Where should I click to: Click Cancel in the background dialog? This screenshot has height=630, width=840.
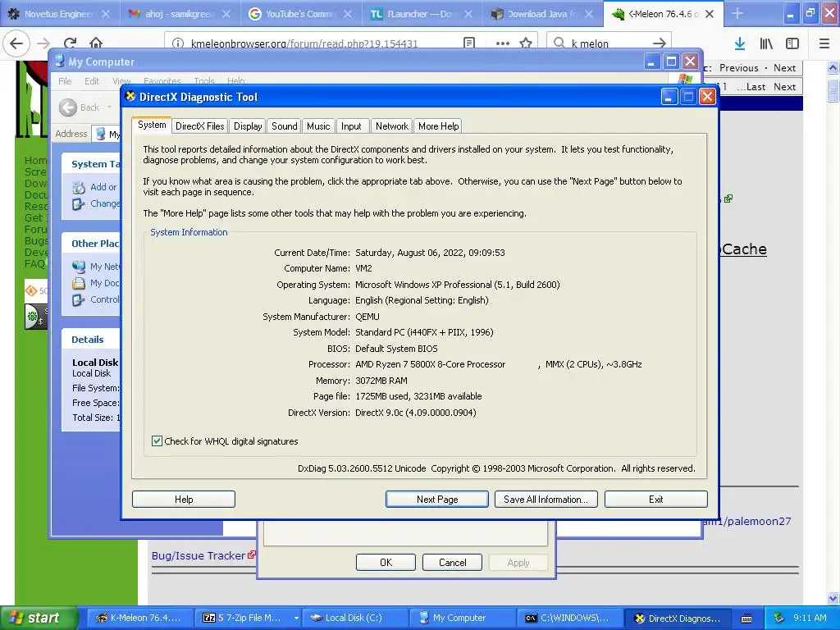(452, 563)
